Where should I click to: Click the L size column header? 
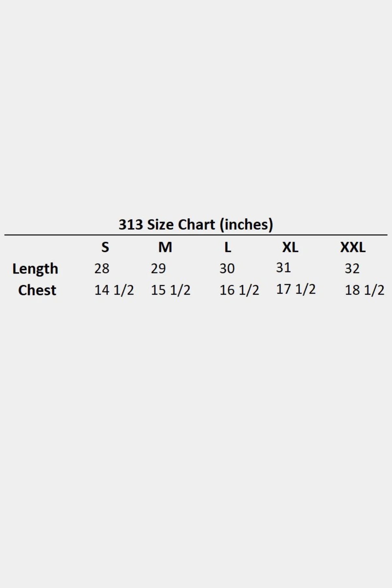(x=228, y=247)
